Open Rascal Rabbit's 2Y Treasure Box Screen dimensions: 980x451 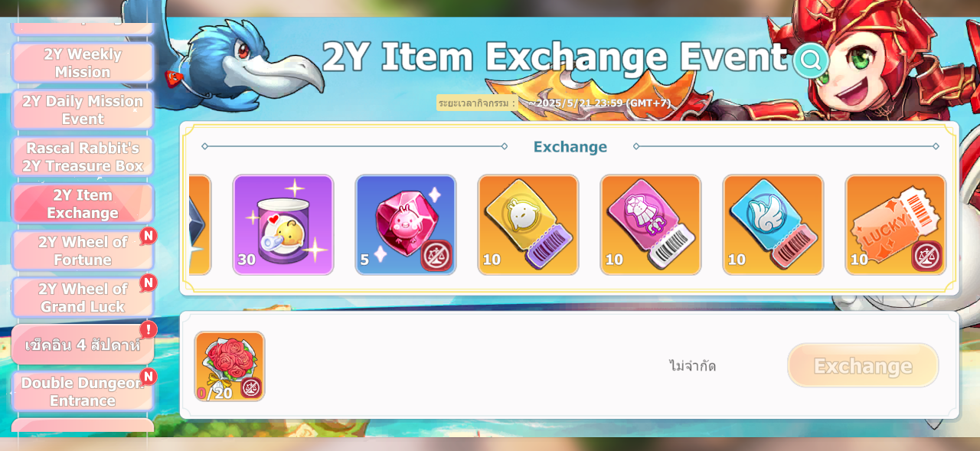coord(83,157)
